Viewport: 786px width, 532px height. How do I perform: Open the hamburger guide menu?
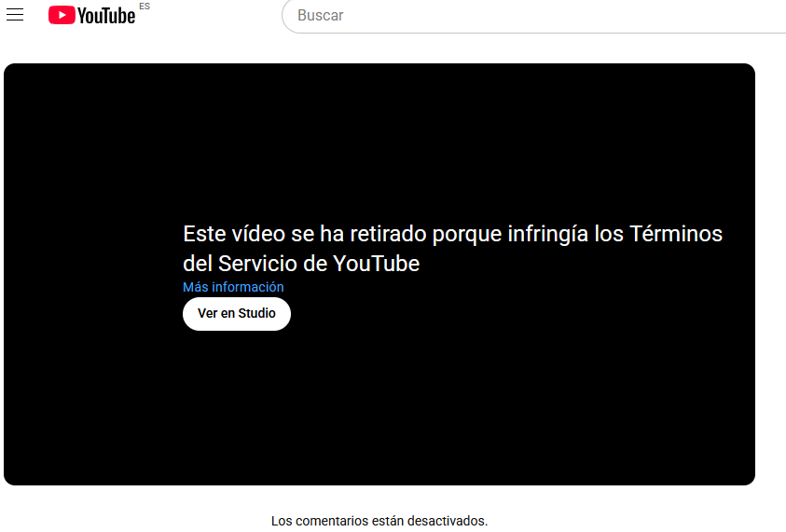15,15
